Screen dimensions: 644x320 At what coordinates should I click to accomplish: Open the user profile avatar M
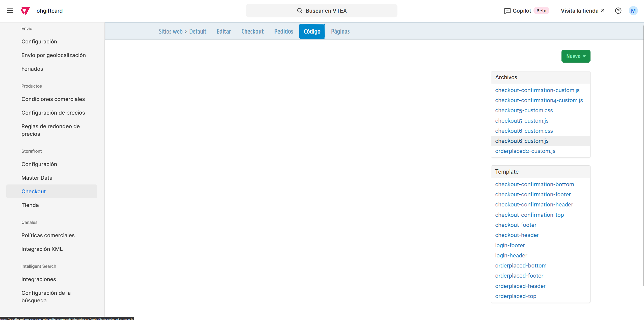pos(633,11)
